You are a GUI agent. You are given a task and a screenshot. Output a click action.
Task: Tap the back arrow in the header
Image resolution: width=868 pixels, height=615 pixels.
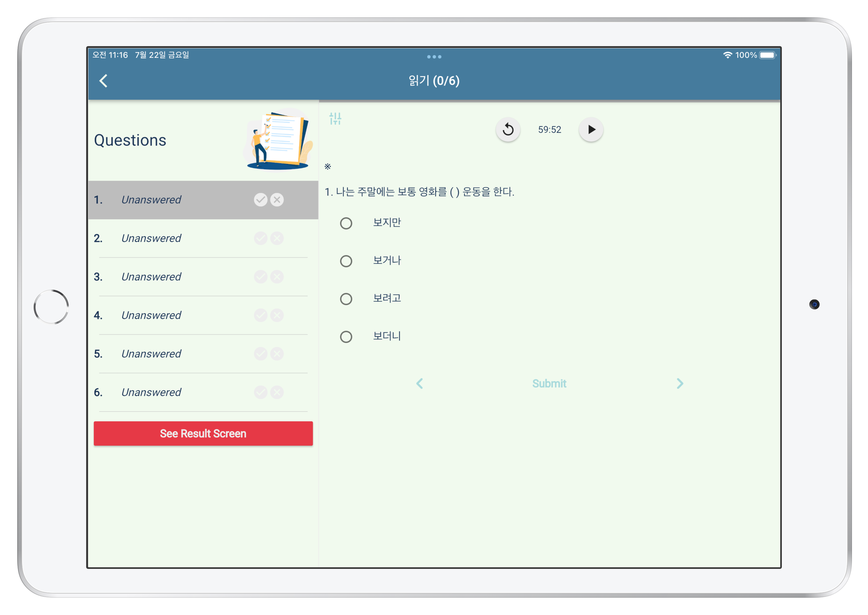[x=103, y=81]
